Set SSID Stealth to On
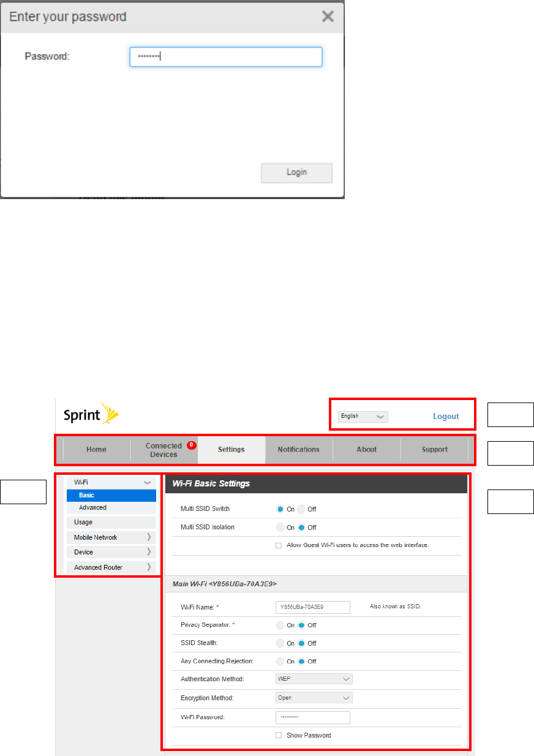The height and width of the screenshot is (756, 534). click(x=280, y=643)
